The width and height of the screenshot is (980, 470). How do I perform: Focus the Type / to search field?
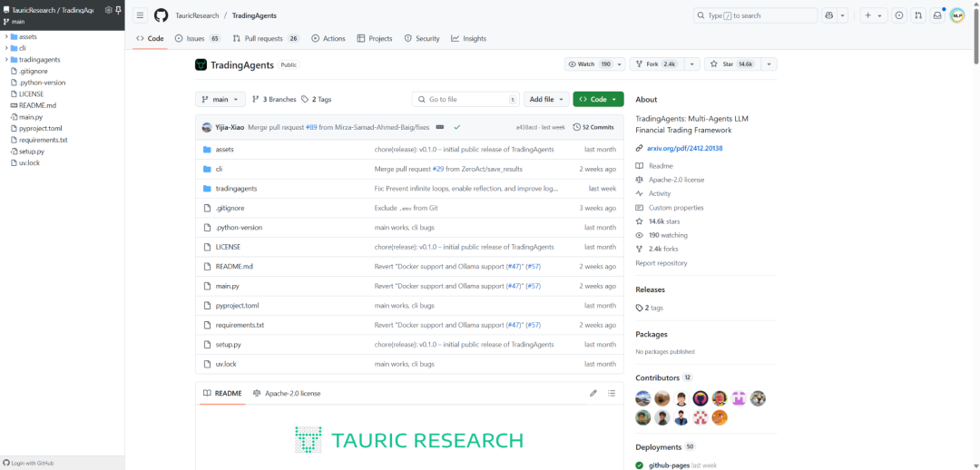coord(755,15)
